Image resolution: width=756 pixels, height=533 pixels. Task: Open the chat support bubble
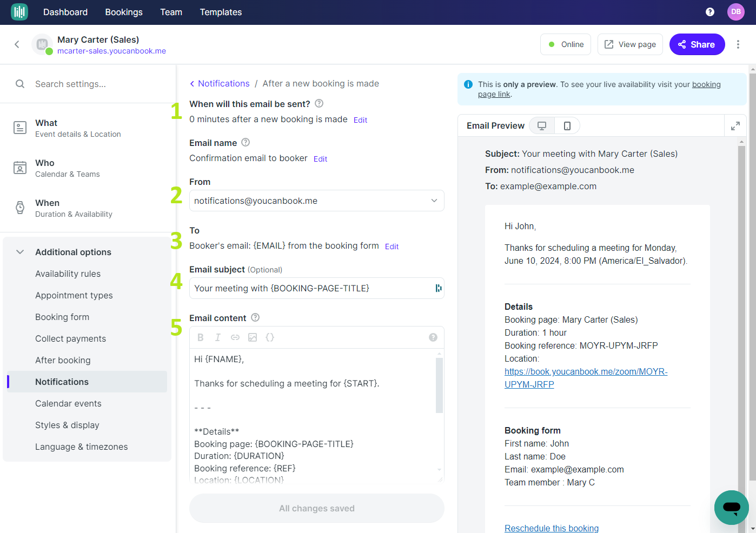click(x=732, y=508)
